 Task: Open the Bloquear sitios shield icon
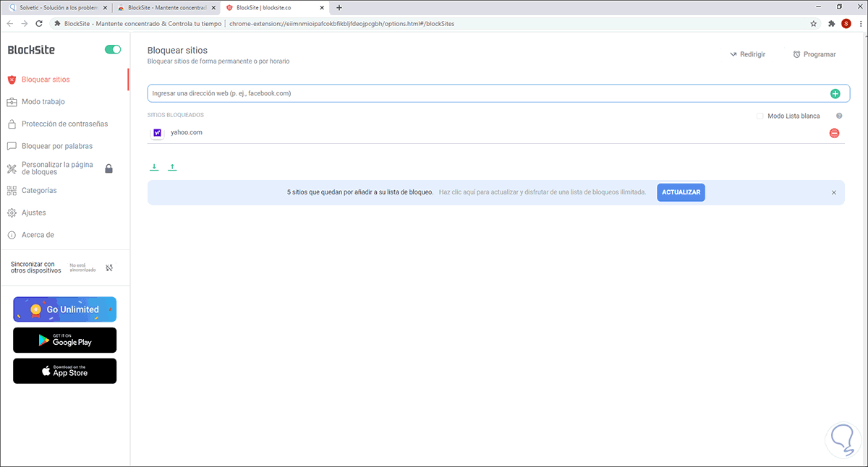coord(12,80)
